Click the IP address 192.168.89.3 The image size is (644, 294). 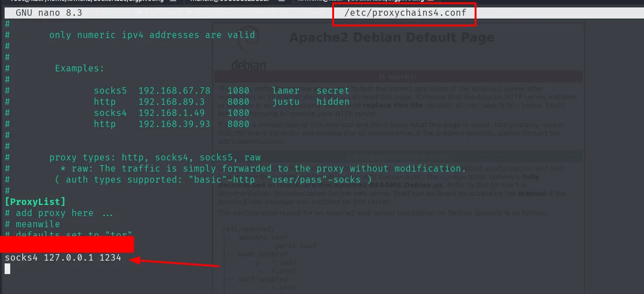(x=172, y=102)
